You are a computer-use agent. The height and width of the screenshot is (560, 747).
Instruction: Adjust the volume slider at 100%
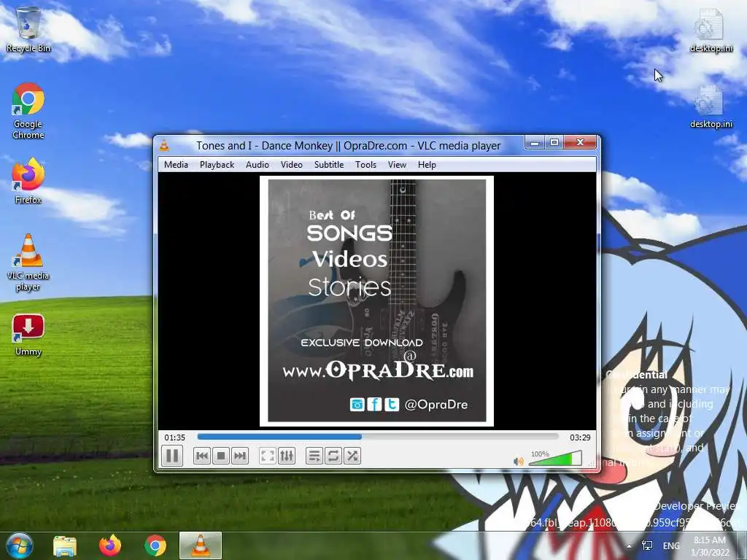(555, 458)
